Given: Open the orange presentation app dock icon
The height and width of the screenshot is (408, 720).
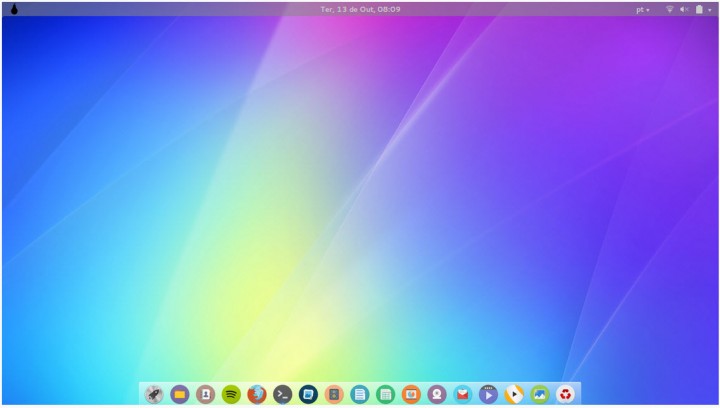Looking at the screenshot, I should 411,394.
